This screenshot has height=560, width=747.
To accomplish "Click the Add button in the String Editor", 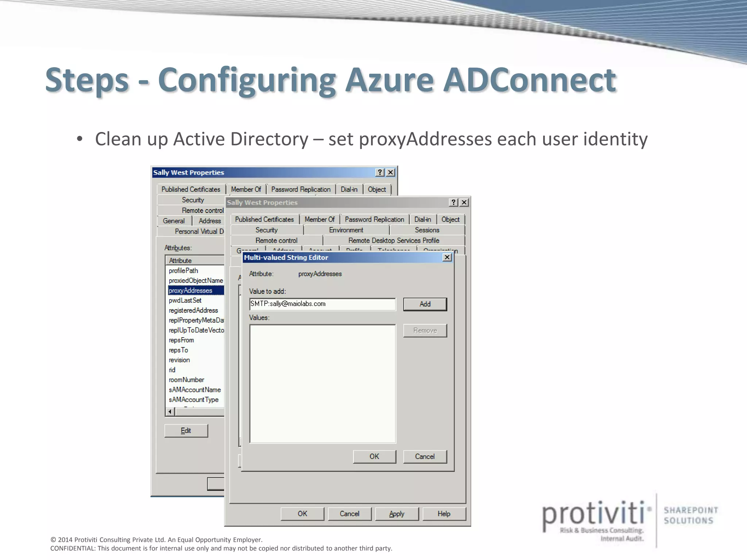I will tap(425, 304).
